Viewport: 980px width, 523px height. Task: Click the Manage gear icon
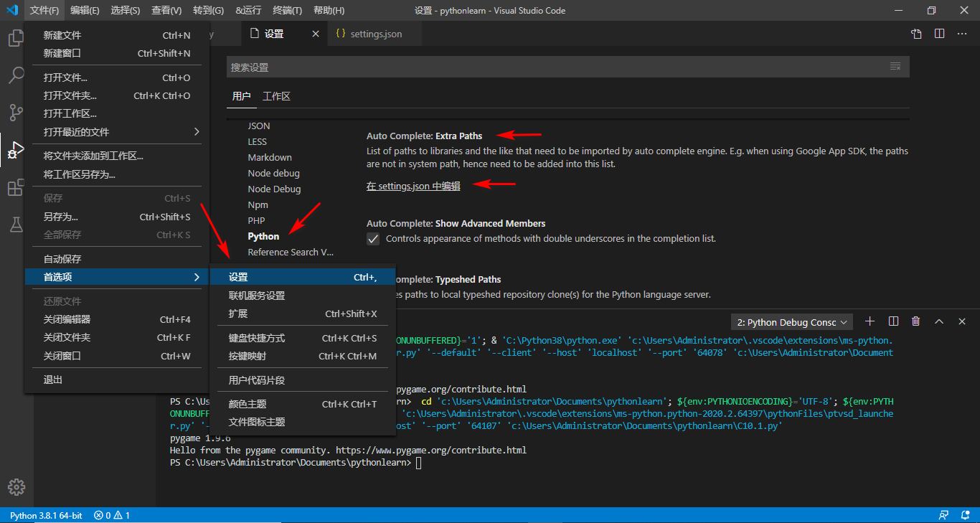tap(16, 487)
